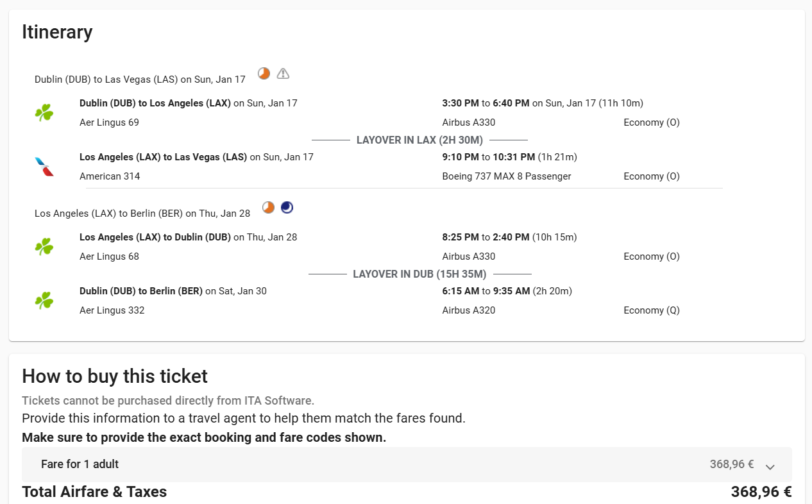Click the Layover in LAX (2H 30M) label
Viewport: 812px width, 504px height.
click(419, 140)
